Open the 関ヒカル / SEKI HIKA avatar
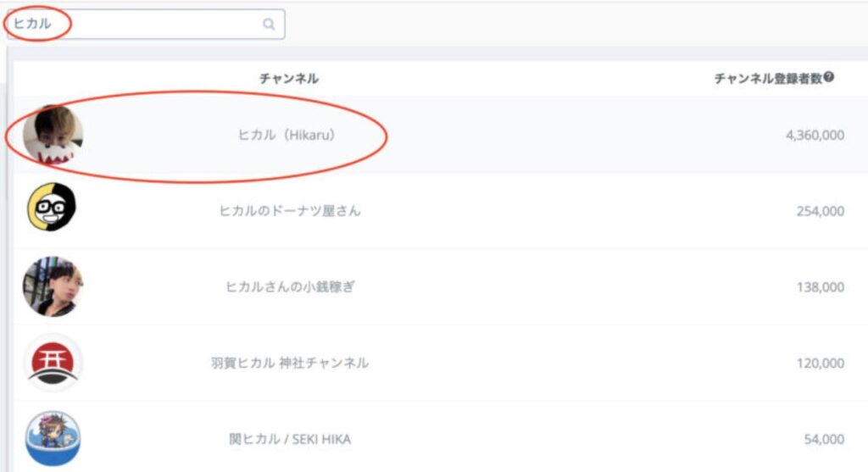The width and height of the screenshot is (868, 472). coord(53,438)
